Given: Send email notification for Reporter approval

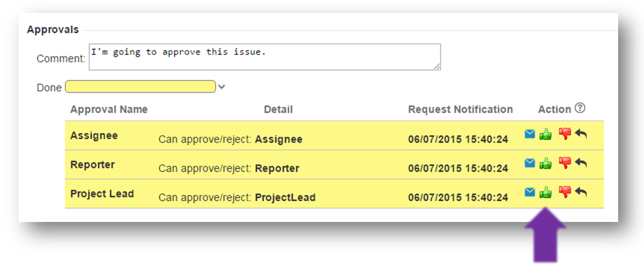Looking at the screenshot, I should (529, 163).
